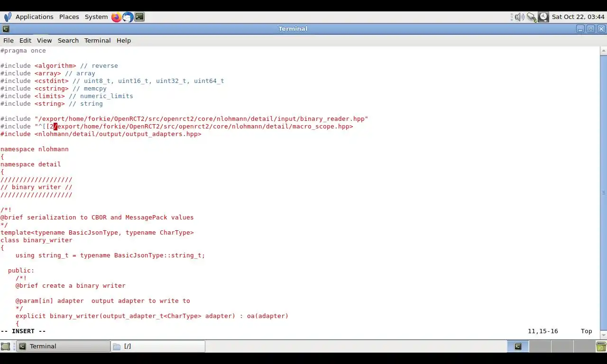
Task: Click the scrollbar down arrow
Action: pos(603,335)
